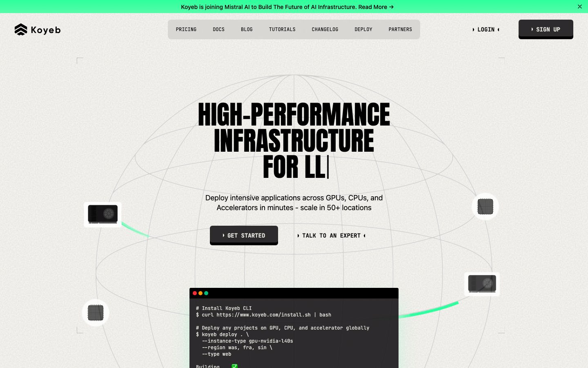Click the Koyeb logo icon
The width and height of the screenshot is (588, 368).
(x=21, y=29)
